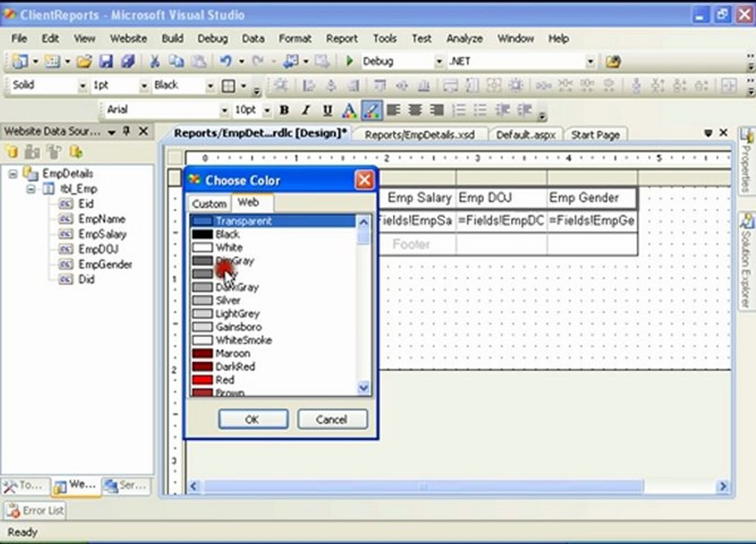This screenshot has width=756, height=544.
Task: Click the Navigate Backward toolbar icon
Action: click(x=291, y=61)
